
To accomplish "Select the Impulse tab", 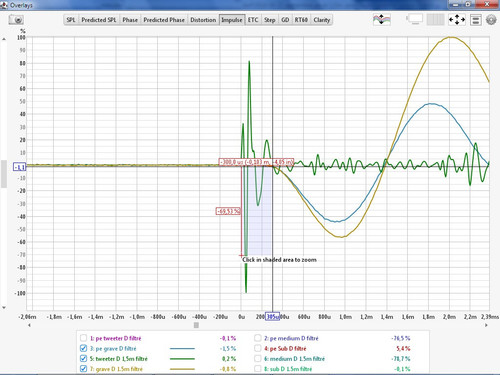I will click(x=232, y=20).
